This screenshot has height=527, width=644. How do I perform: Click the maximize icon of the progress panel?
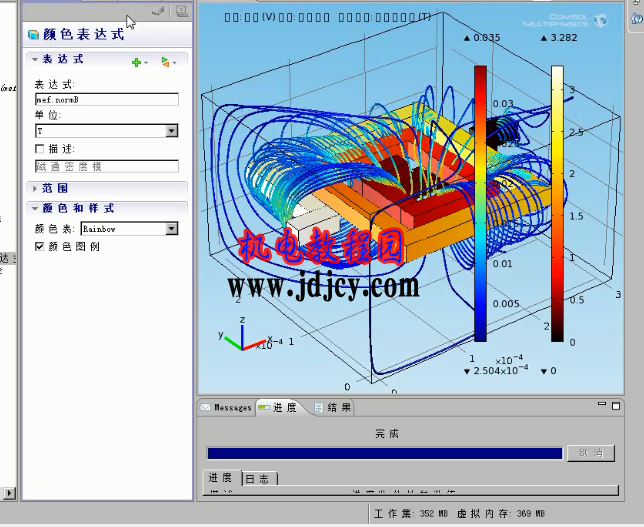(616, 406)
